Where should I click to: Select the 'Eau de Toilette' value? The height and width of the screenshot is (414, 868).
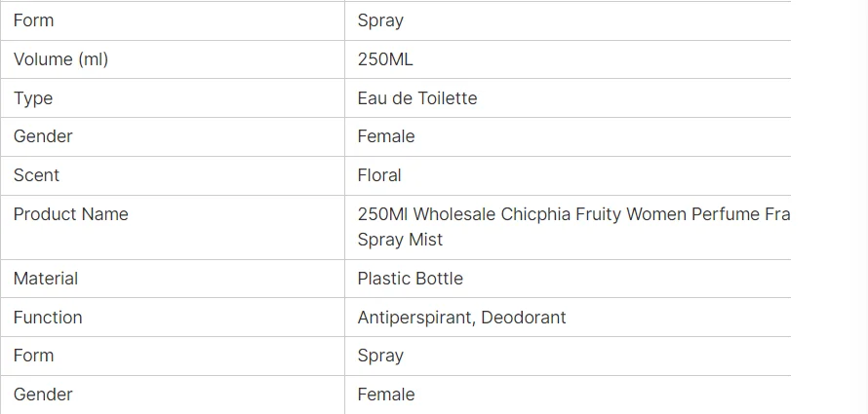[x=417, y=98]
